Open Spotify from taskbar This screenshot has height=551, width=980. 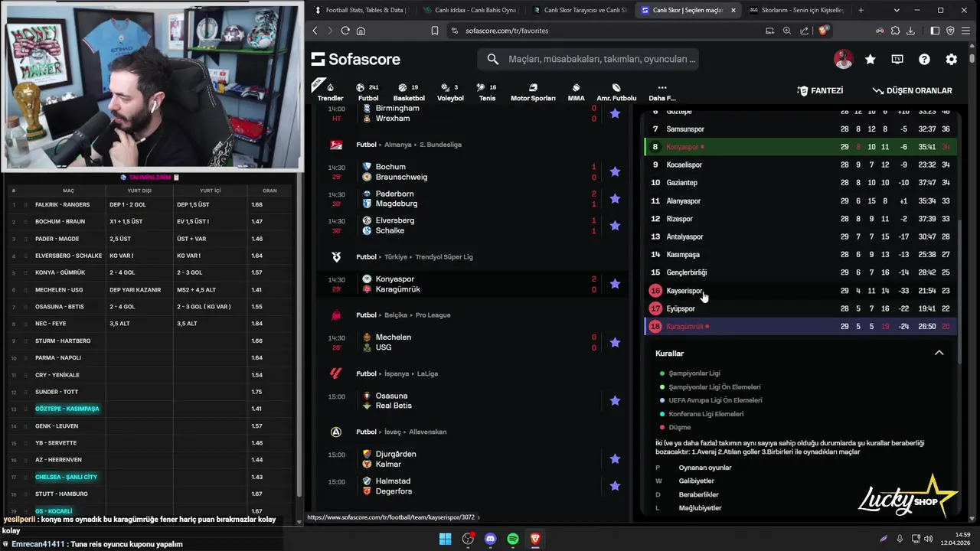[x=513, y=539]
